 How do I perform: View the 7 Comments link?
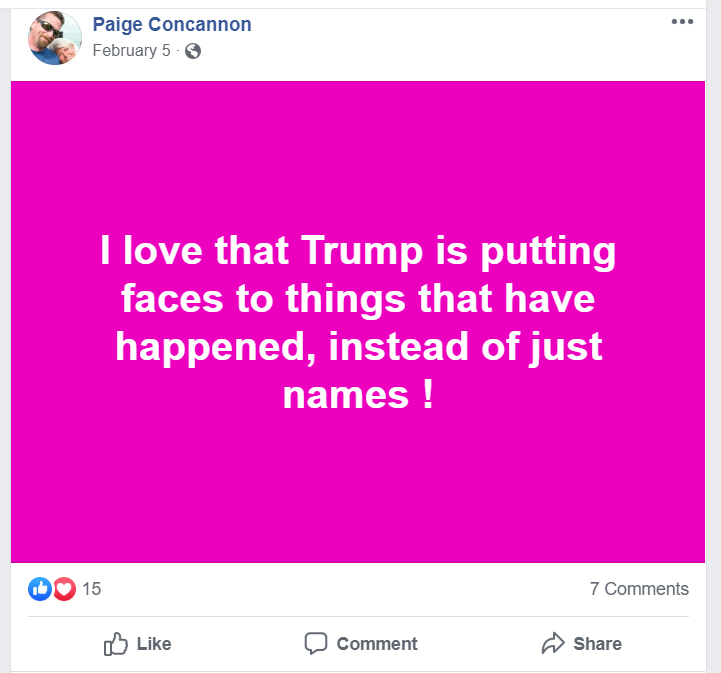tap(639, 589)
